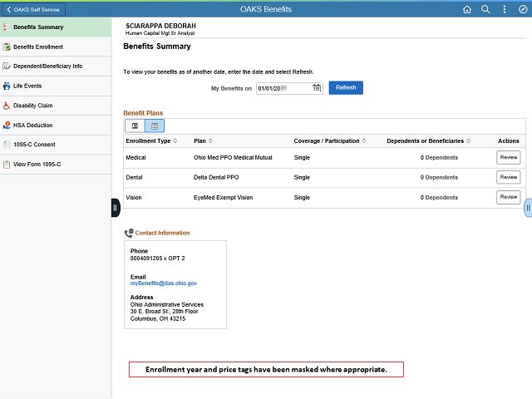Select Benefits Summary menu item
The image size is (532, 399).
56,27
